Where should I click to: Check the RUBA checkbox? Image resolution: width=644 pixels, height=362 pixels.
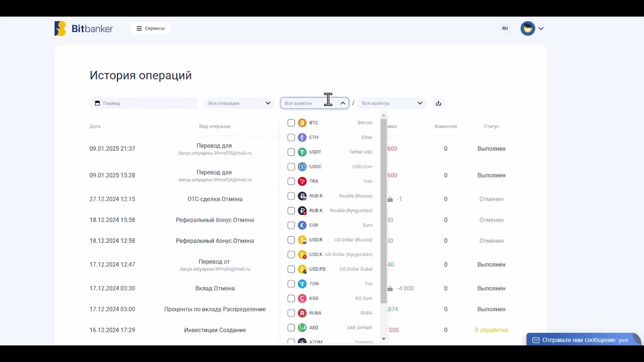(291, 313)
